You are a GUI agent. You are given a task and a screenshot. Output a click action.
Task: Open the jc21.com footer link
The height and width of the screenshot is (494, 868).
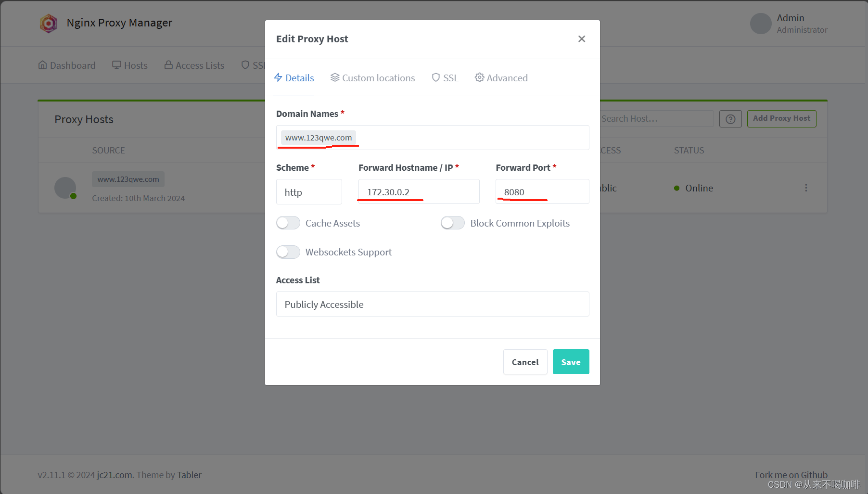tap(115, 475)
